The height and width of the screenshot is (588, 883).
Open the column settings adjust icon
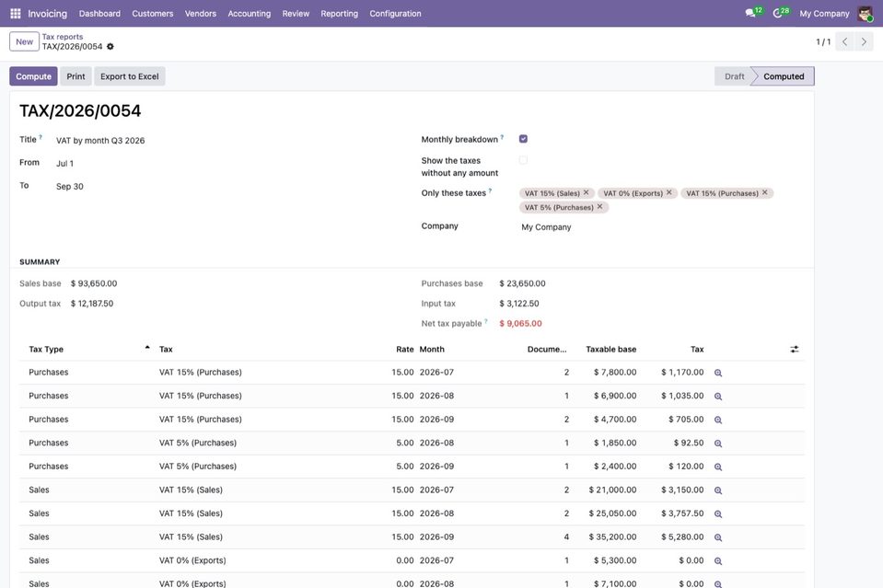[794, 350]
